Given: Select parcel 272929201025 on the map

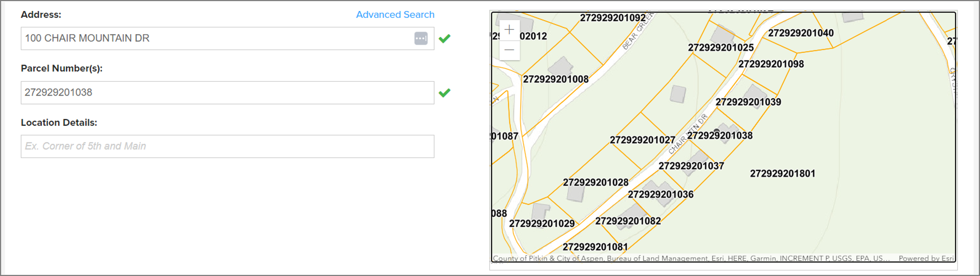Looking at the screenshot, I should click(x=721, y=48).
